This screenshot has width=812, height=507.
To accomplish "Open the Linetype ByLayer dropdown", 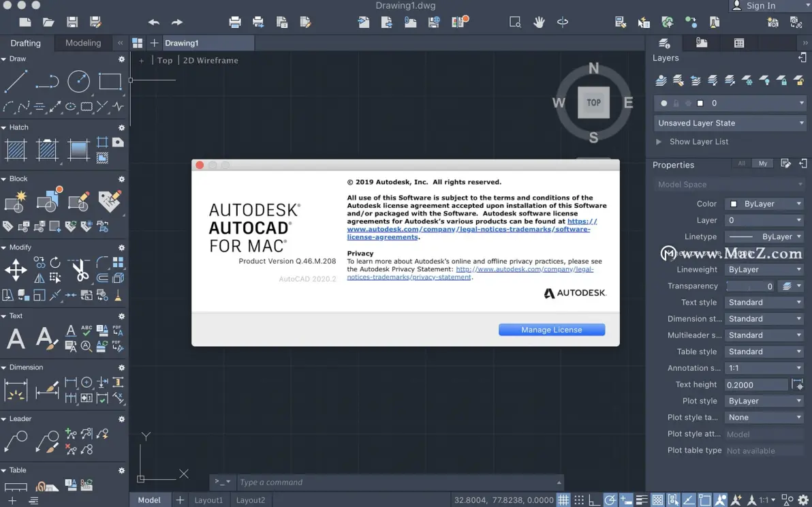I will coord(764,236).
